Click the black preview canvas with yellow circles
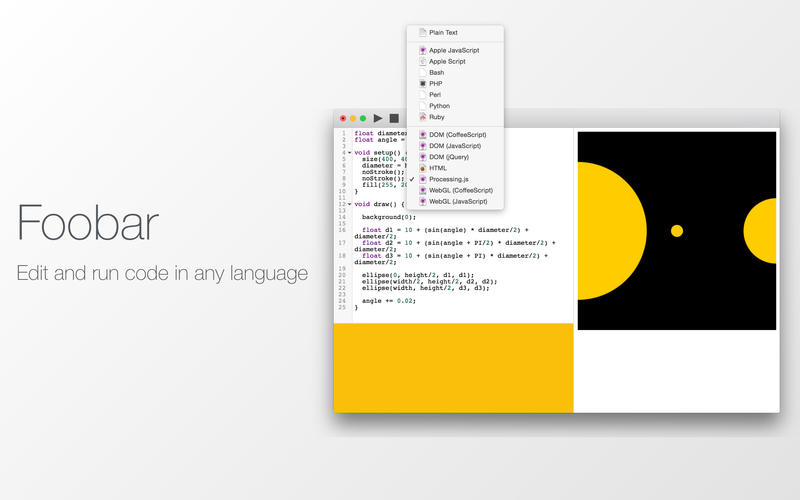The height and width of the screenshot is (500, 800). click(677, 231)
